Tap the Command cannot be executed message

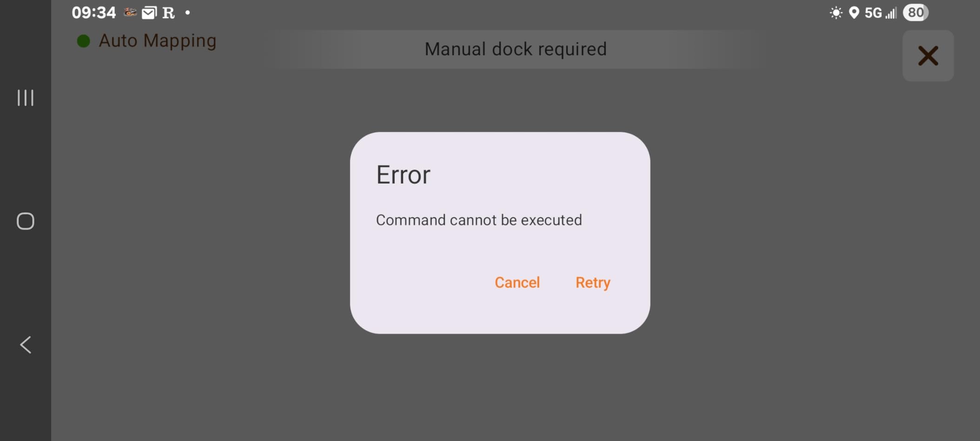pos(479,220)
